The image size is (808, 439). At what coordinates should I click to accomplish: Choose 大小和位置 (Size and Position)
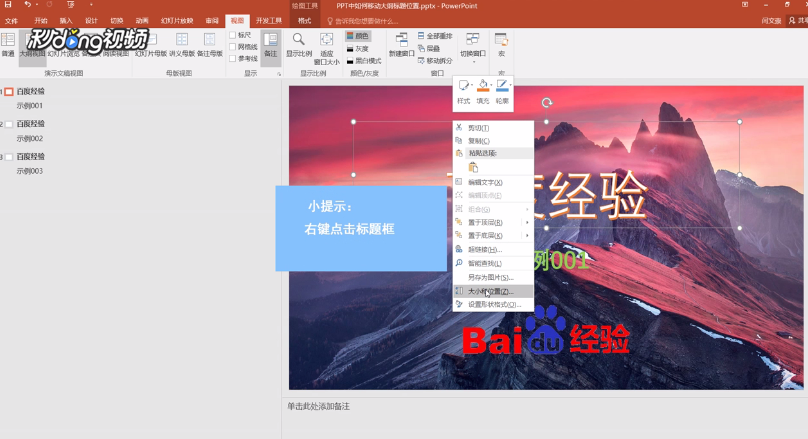(493, 291)
